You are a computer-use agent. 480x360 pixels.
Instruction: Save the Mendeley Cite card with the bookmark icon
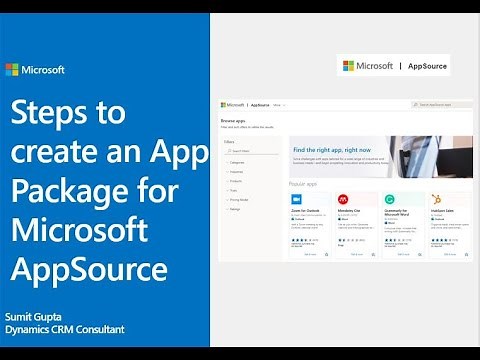pos(373,254)
